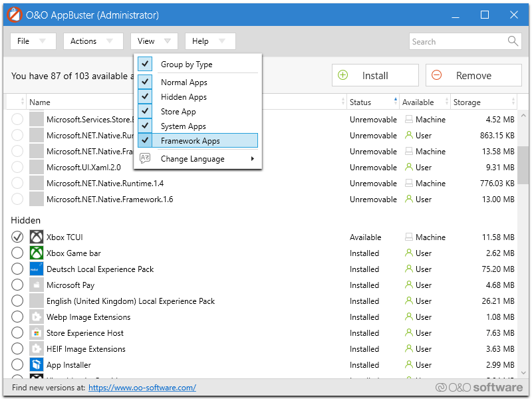
Task: Click the Webp Image Extensions icon
Action: 37,317
